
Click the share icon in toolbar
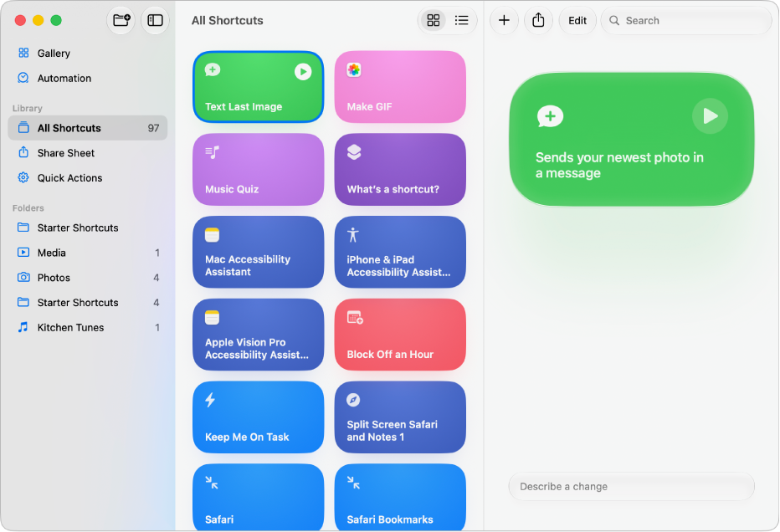click(x=538, y=20)
